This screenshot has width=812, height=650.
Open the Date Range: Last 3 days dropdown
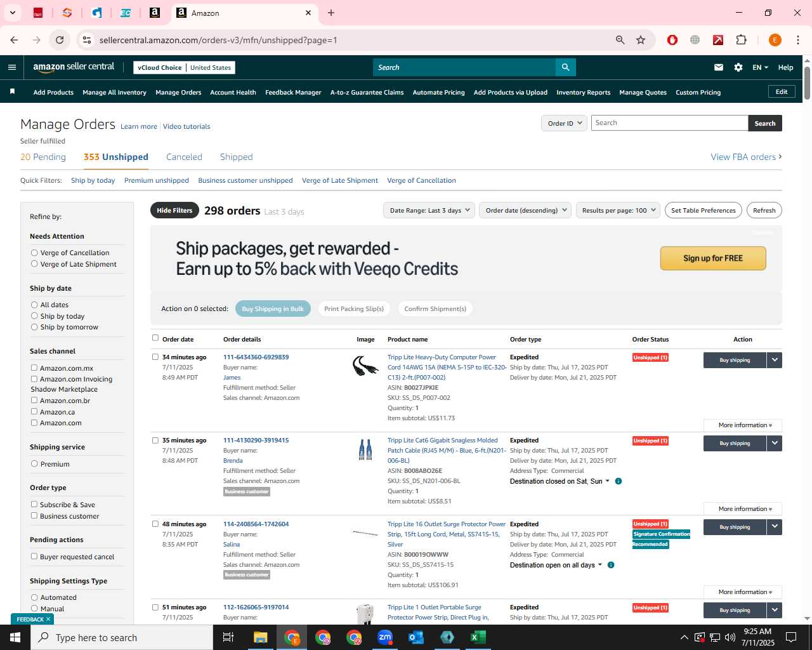[x=429, y=210]
